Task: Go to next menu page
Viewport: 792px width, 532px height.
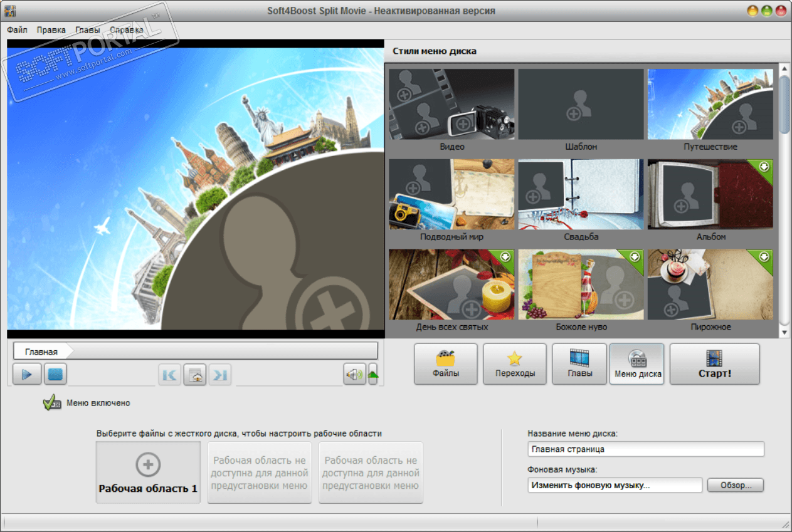Action: coord(220,375)
